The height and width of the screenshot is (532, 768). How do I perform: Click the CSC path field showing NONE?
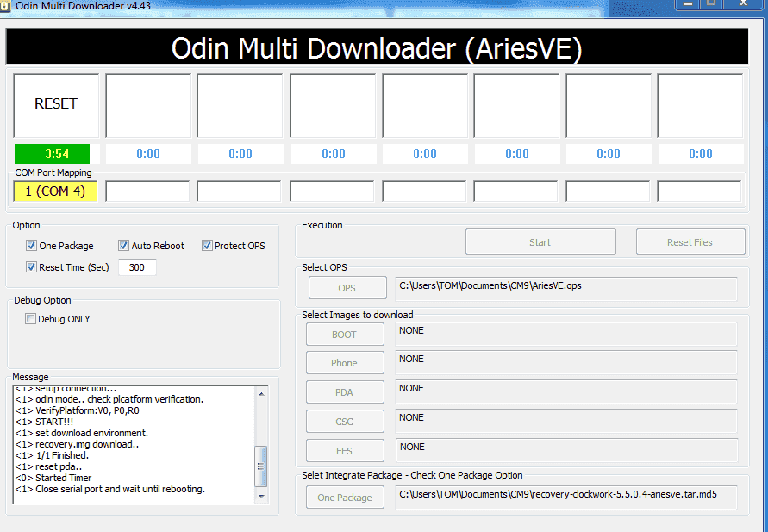(566, 422)
